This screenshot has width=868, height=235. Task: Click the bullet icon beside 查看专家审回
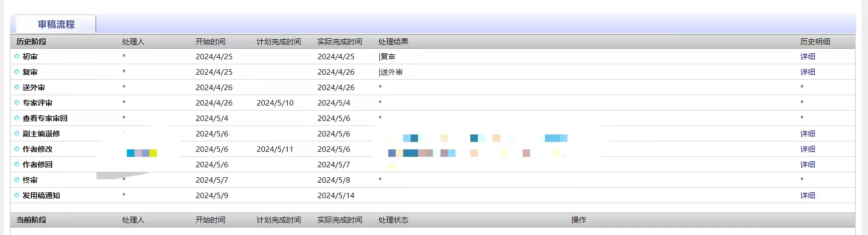coord(17,118)
